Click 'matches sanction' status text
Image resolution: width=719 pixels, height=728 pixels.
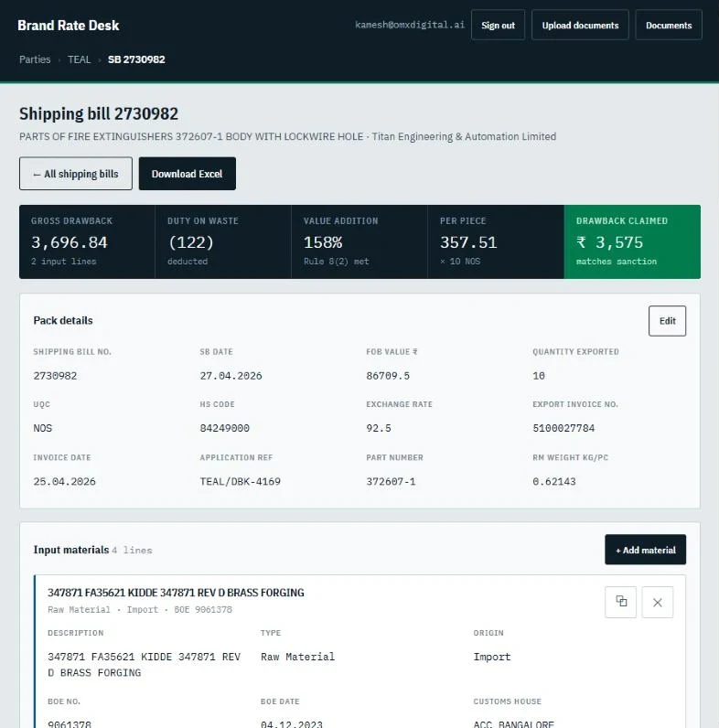pos(617,262)
